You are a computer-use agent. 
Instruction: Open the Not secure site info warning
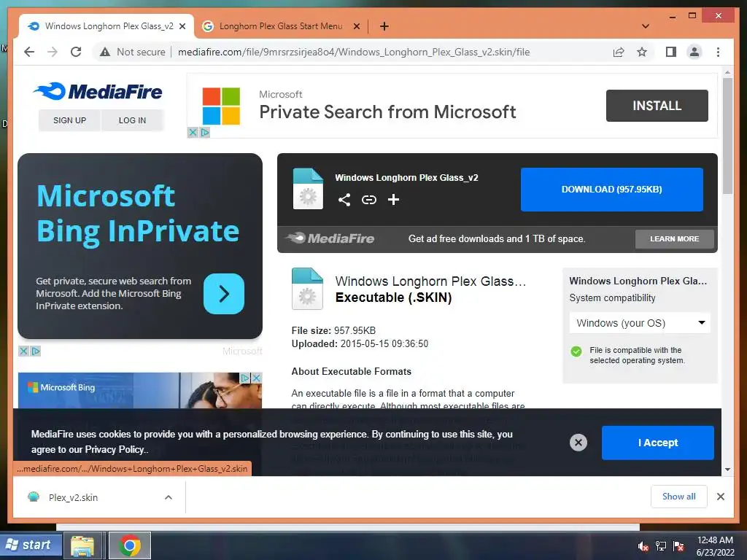[133, 52]
